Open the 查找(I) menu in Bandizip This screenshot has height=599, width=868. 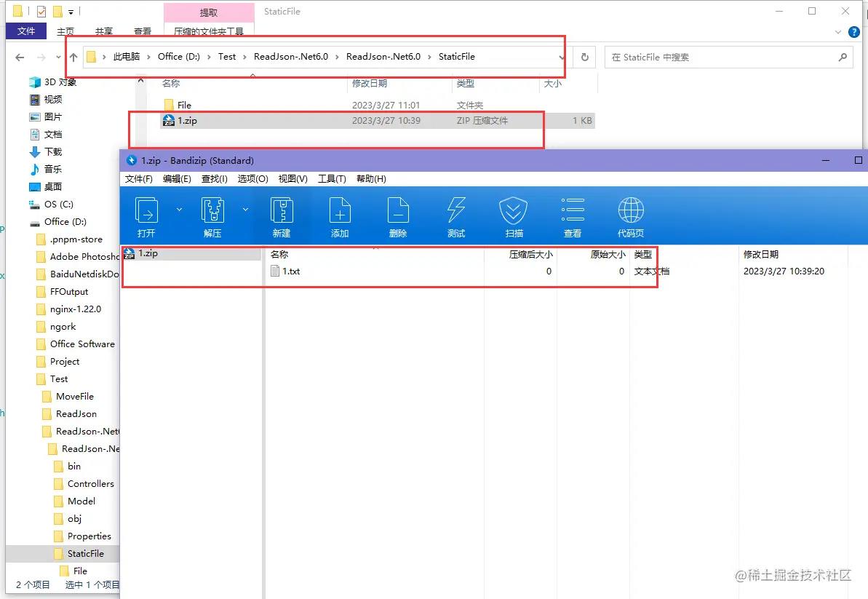point(214,179)
